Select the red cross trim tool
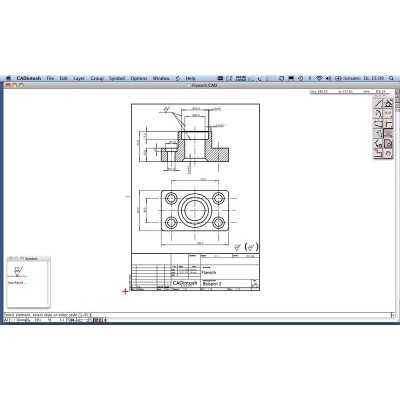This screenshot has width=400, height=400. click(388, 123)
